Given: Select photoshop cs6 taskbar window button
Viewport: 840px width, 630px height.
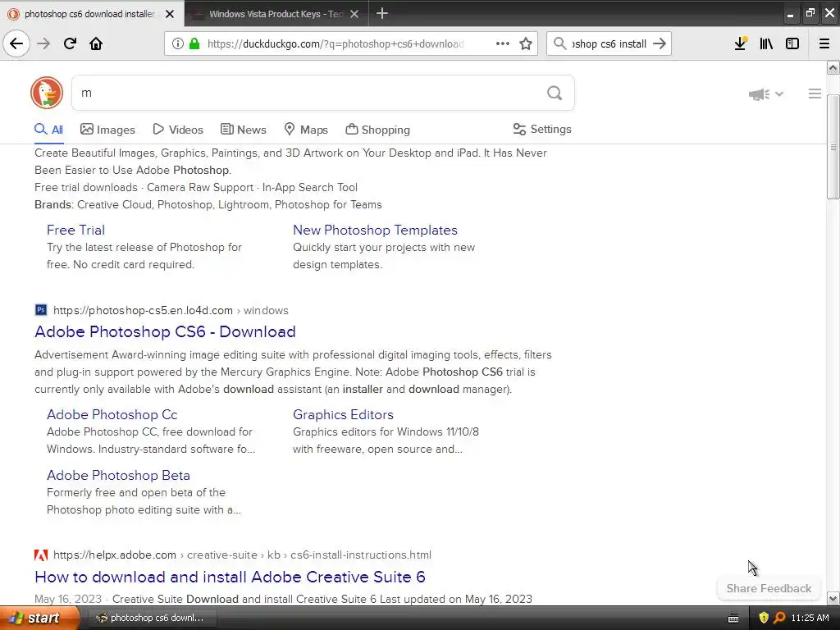Looking at the screenshot, I should coord(151,619).
